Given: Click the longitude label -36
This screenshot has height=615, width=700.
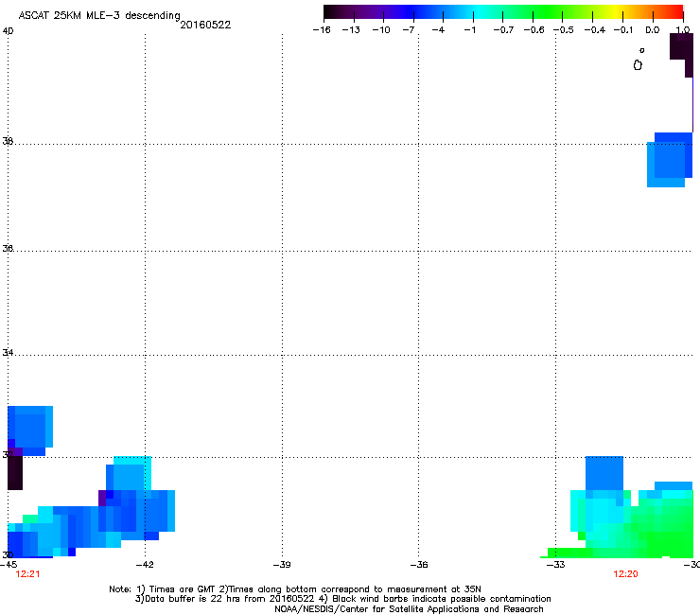Looking at the screenshot, I should [x=419, y=565].
